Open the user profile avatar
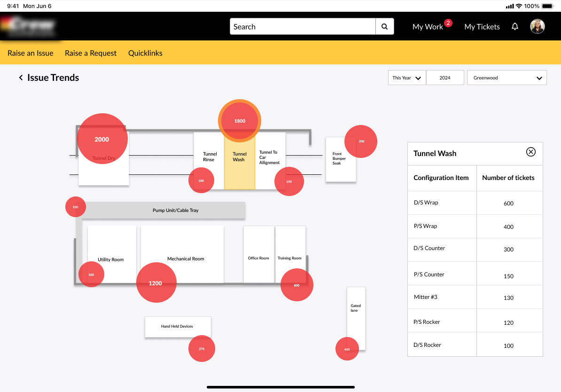This screenshot has width=561, height=392. coord(537,27)
